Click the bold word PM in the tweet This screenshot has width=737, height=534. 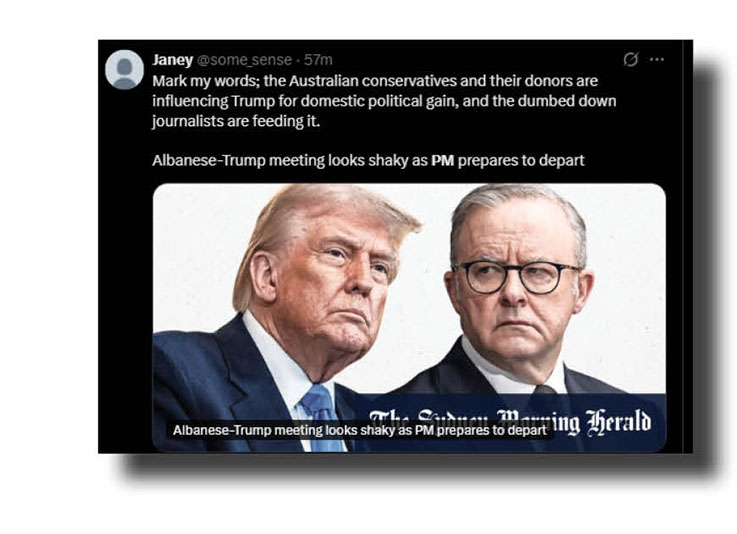(x=442, y=160)
